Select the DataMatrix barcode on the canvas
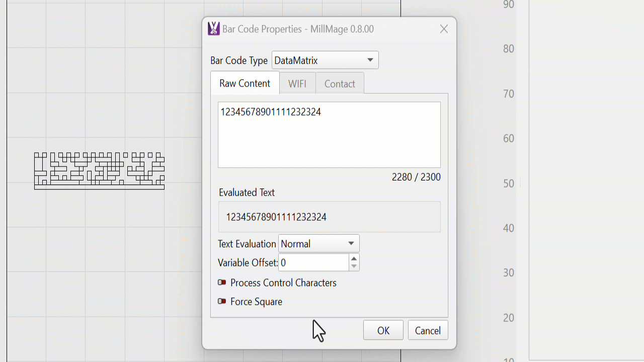The height and width of the screenshot is (362, 644). [x=99, y=170]
